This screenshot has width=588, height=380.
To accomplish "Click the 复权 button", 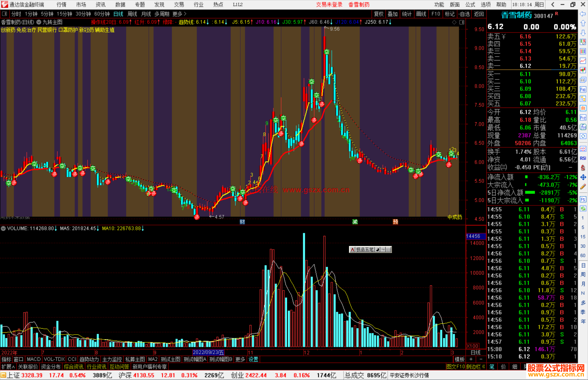I will point(378,14).
